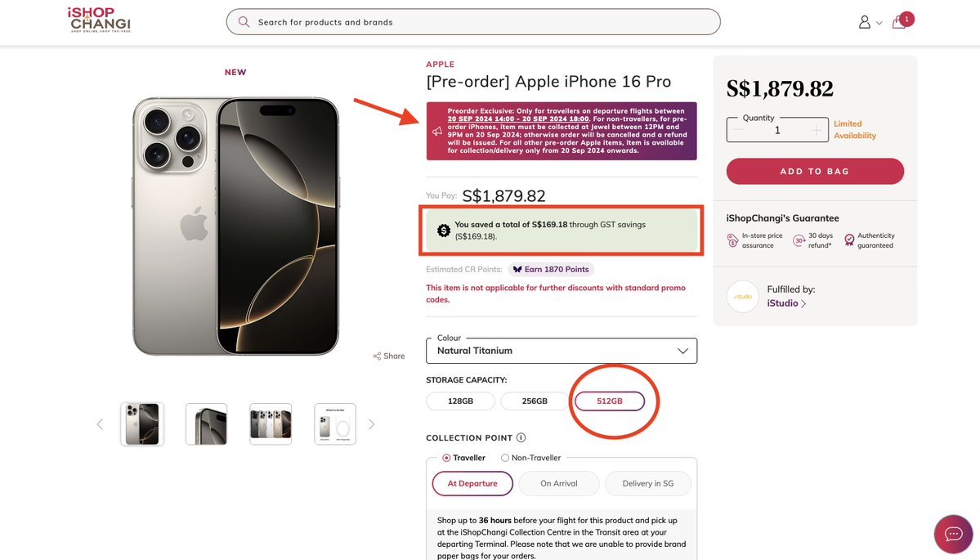Image resolution: width=980 pixels, height=560 pixels.
Task: Open the user account icon
Action: click(x=864, y=22)
